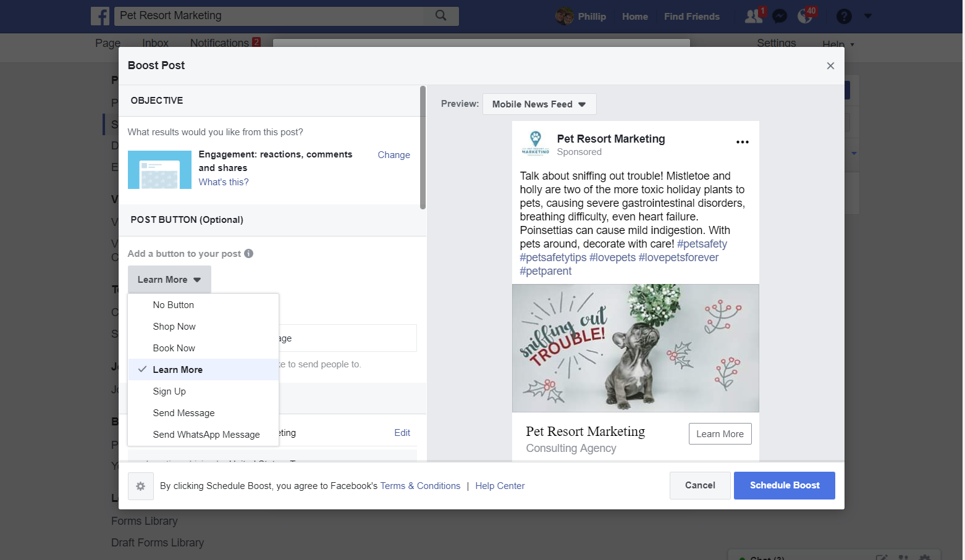
Task: Click the Boost Post panel scrollbar
Action: 423,148
